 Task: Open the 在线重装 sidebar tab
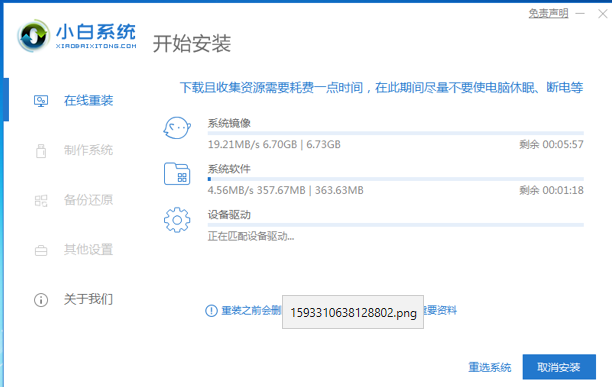pyautogui.click(x=89, y=101)
